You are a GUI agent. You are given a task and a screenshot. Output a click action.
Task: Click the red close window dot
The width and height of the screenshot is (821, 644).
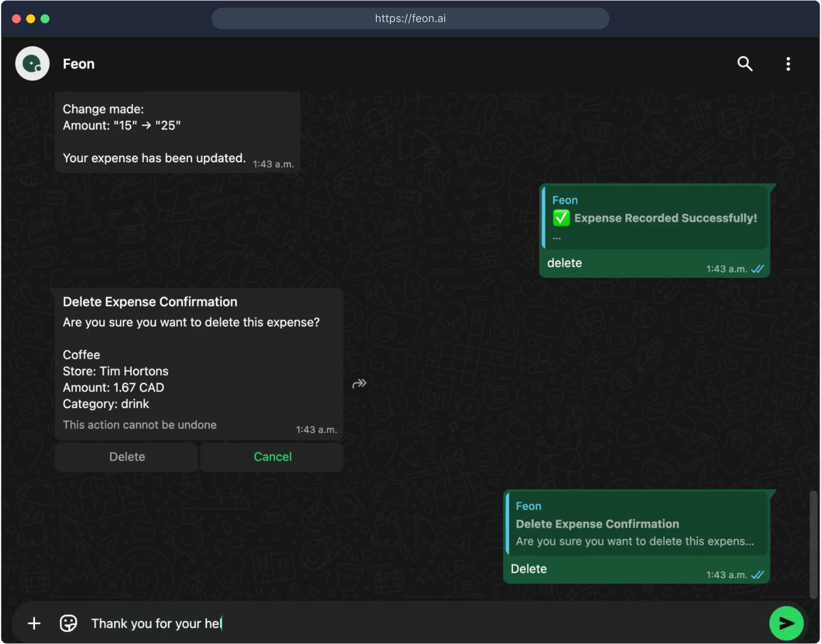click(16, 19)
